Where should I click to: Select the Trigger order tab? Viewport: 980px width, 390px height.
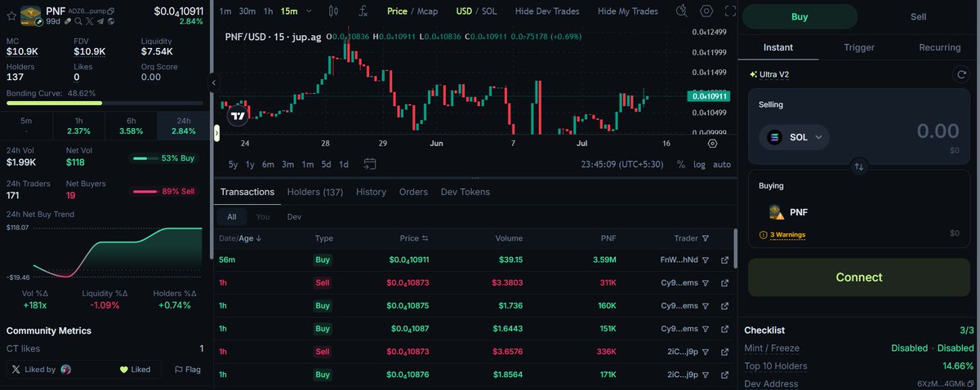[859, 47]
